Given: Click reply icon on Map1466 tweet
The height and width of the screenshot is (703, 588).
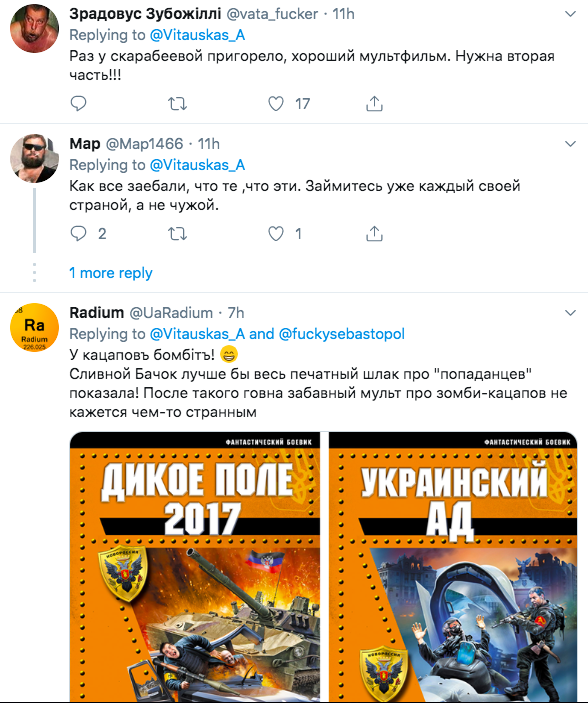Looking at the screenshot, I should tap(78, 234).
